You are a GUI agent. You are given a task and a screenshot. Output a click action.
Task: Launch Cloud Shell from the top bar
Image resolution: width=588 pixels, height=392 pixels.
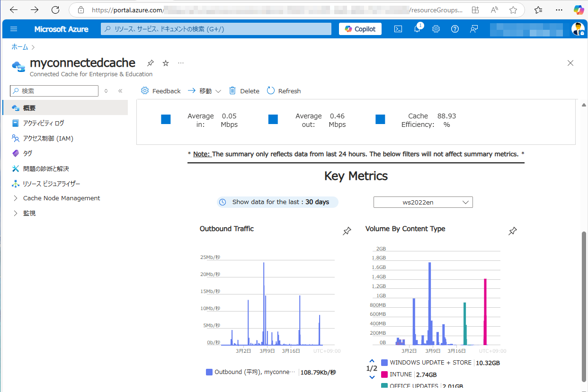pos(398,28)
